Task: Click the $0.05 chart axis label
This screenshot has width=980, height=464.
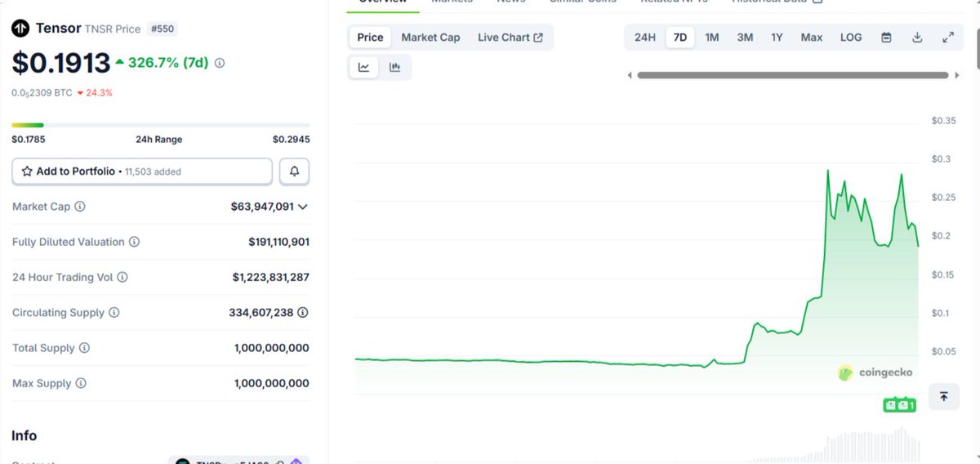Action: pos(943,352)
